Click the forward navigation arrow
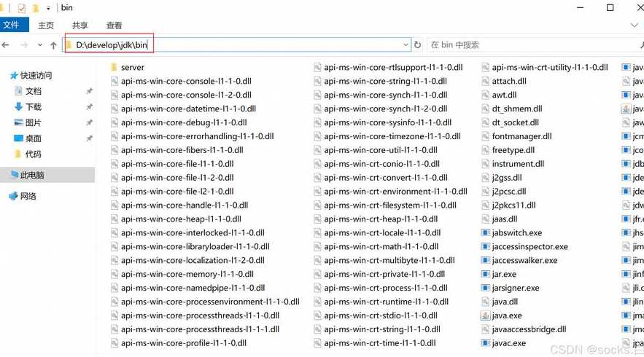Image resolution: width=644 pixels, height=357 pixels. click(24, 44)
